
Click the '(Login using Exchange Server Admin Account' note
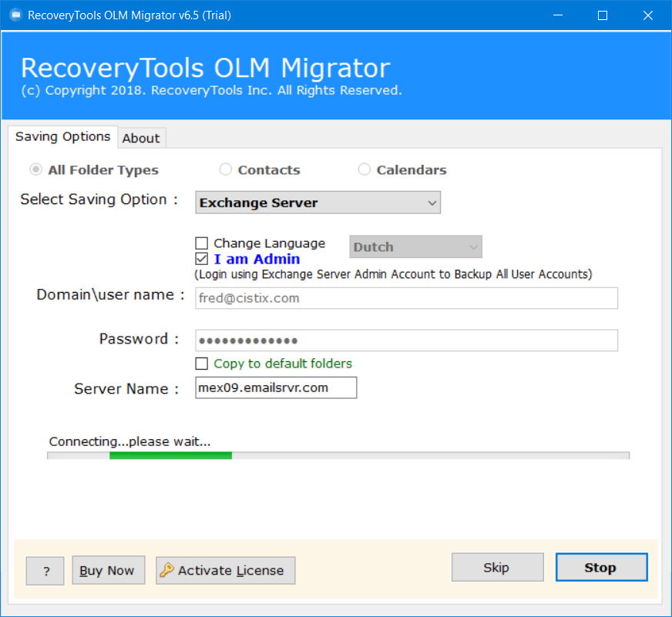(x=394, y=274)
